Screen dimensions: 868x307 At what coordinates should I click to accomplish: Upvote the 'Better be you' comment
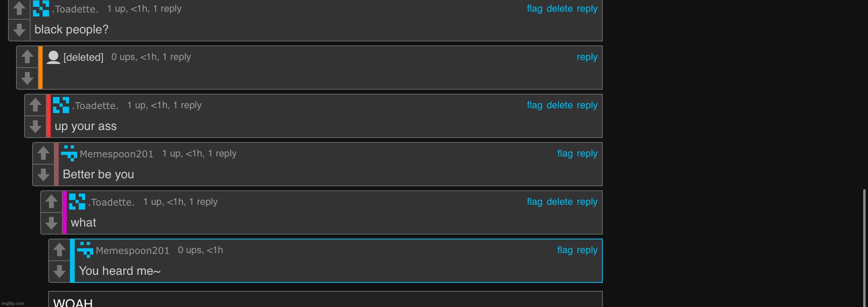point(43,153)
